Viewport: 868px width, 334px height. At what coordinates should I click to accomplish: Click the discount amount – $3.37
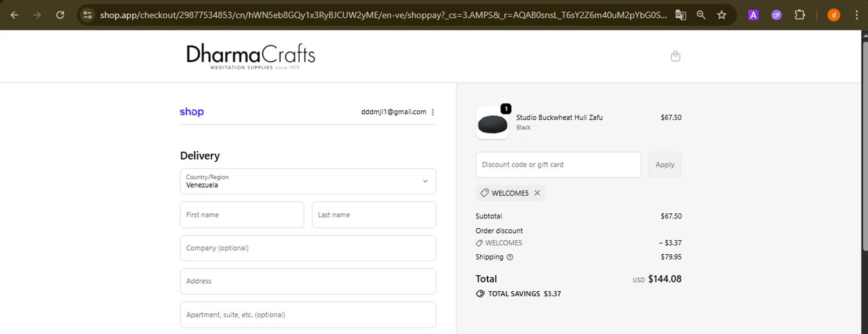[670, 243]
